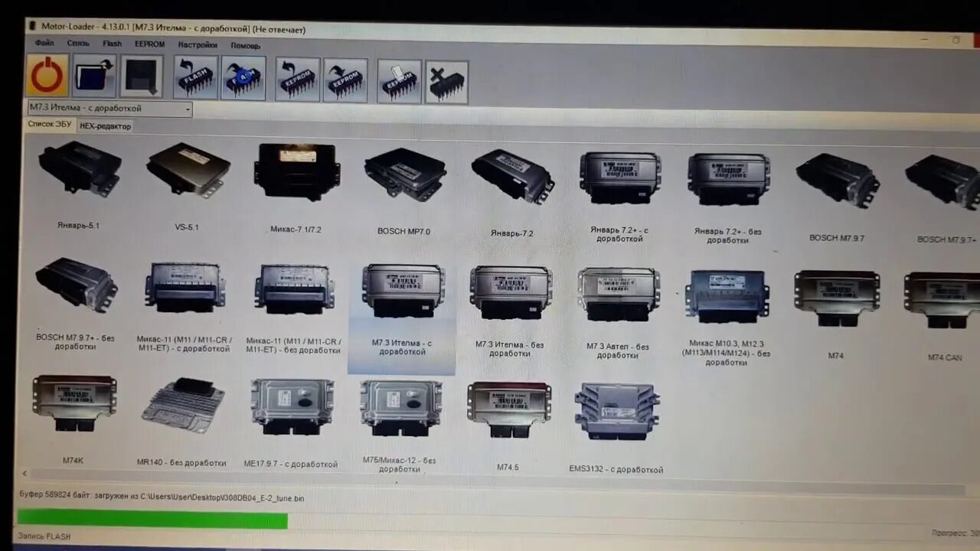Image resolution: width=980 pixels, height=551 pixels.
Task: Click the chip with X mark icon
Action: pos(447,82)
